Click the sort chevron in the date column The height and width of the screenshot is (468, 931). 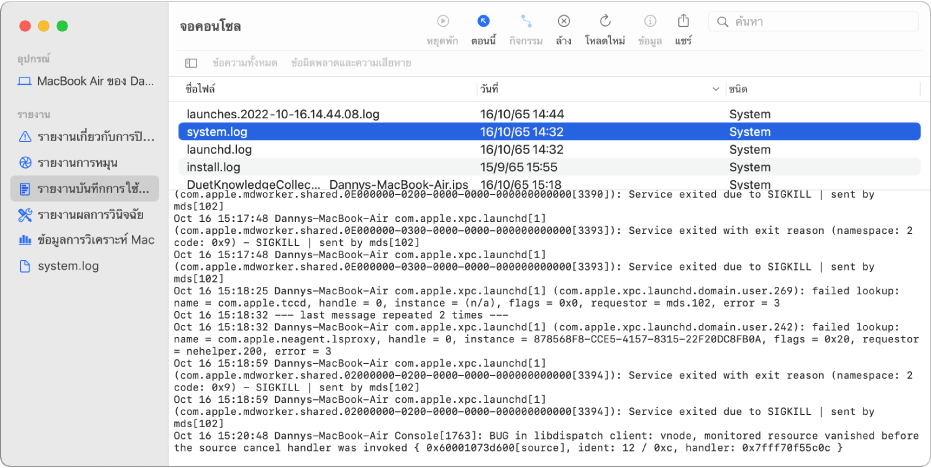pyautogui.click(x=715, y=90)
